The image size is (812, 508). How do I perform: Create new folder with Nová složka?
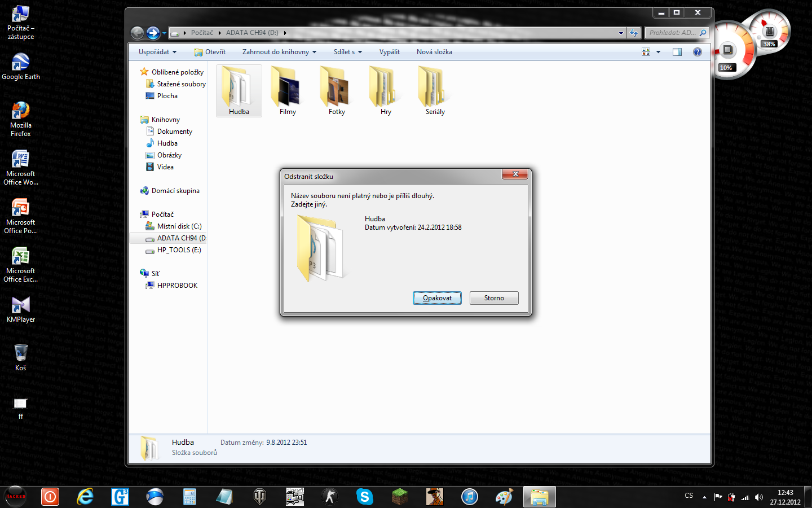434,52
